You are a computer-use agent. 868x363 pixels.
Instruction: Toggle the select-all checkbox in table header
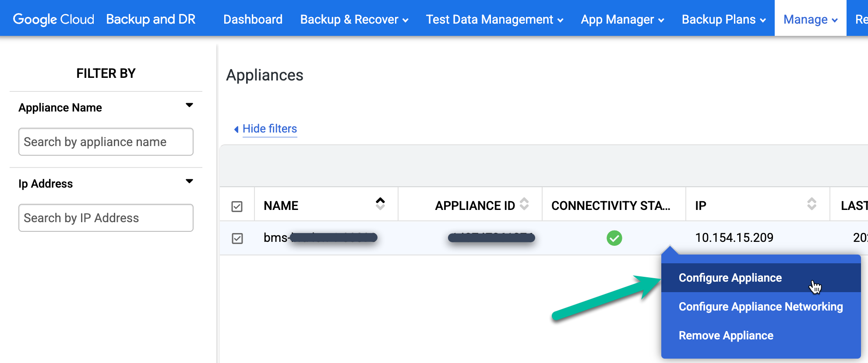pyautogui.click(x=237, y=206)
